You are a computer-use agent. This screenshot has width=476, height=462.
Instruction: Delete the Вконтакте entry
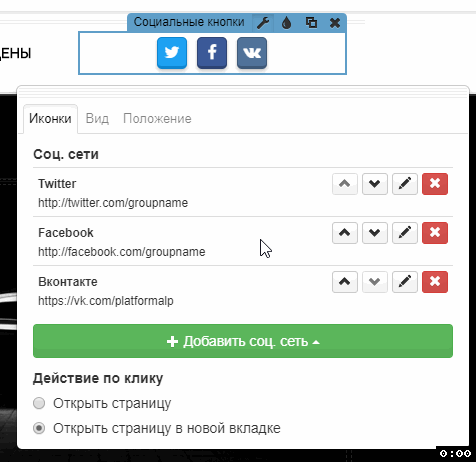(435, 282)
